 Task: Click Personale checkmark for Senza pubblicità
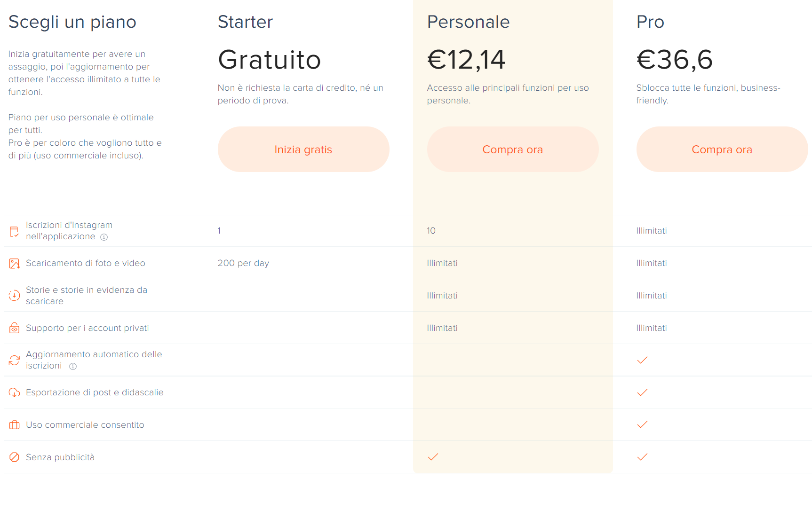(x=433, y=457)
